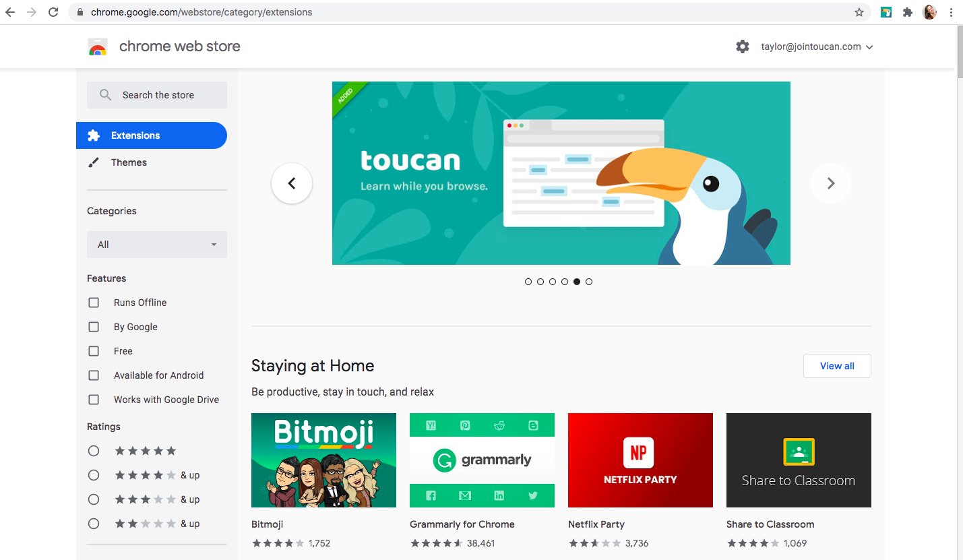Go to the fourth carousel dot
Screen dimensions: 963x560
pyautogui.click(x=565, y=282)
